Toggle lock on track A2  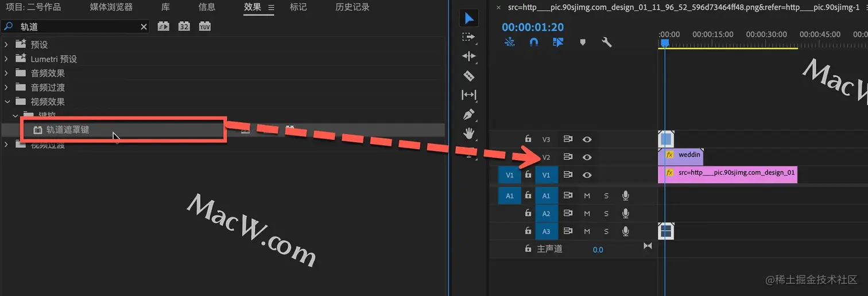[x=528, y=213]
